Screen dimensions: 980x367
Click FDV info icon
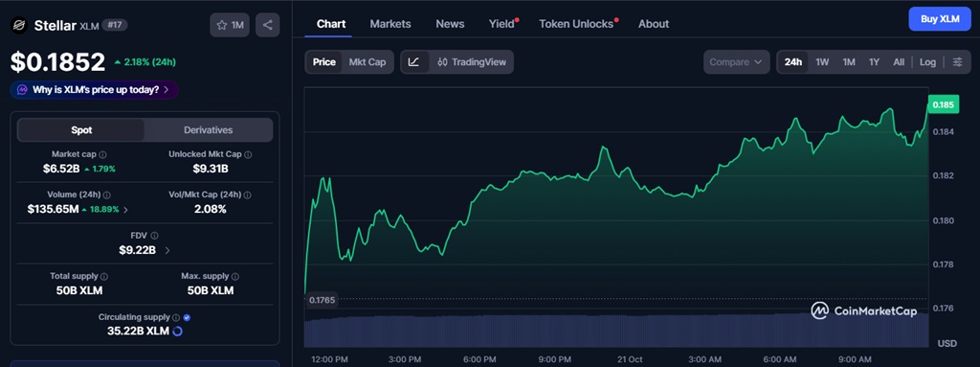[154, 236]
